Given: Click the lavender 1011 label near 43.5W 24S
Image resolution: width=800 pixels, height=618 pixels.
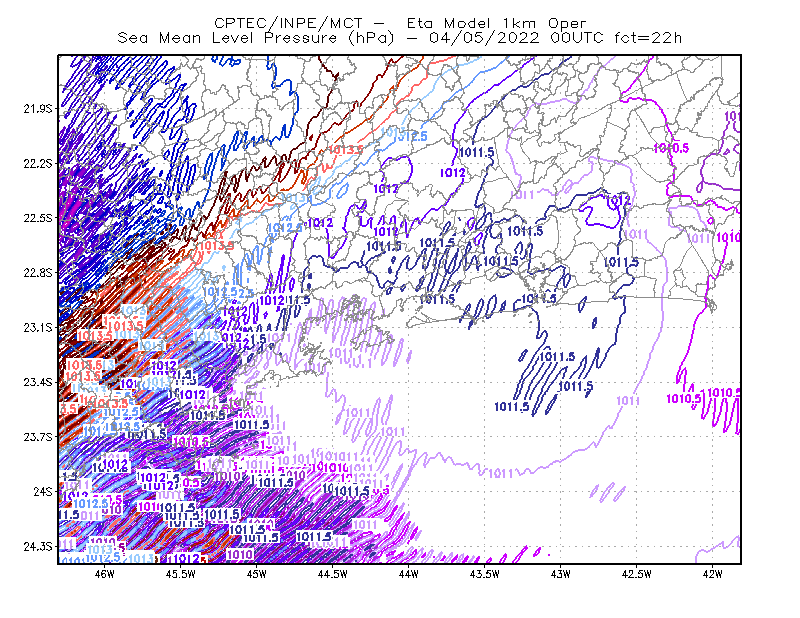Looking at the screenshot, I should pos(501,474).
